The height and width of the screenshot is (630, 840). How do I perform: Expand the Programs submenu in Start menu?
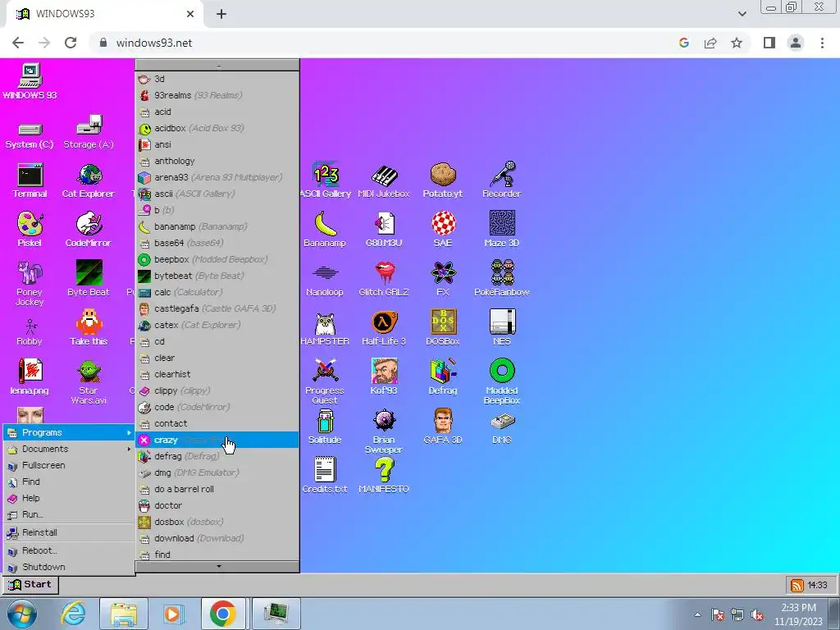[x=69, y=433]
